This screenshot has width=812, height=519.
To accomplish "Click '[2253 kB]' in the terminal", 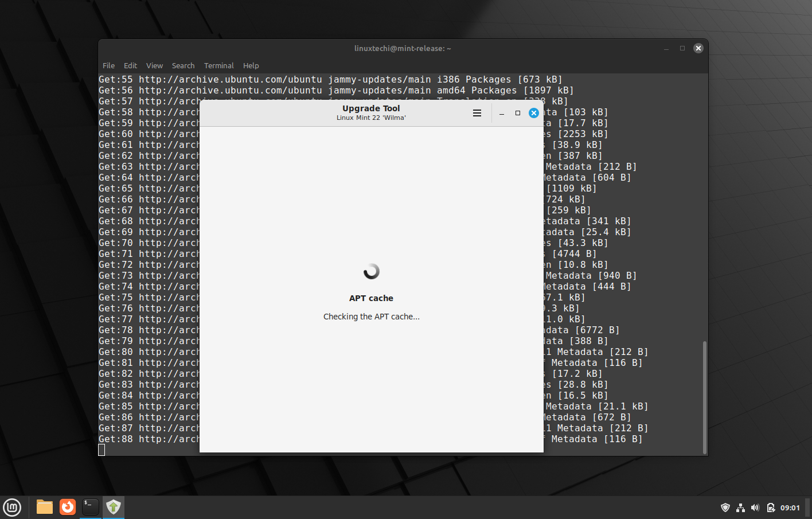I will (x=583, y=134).
